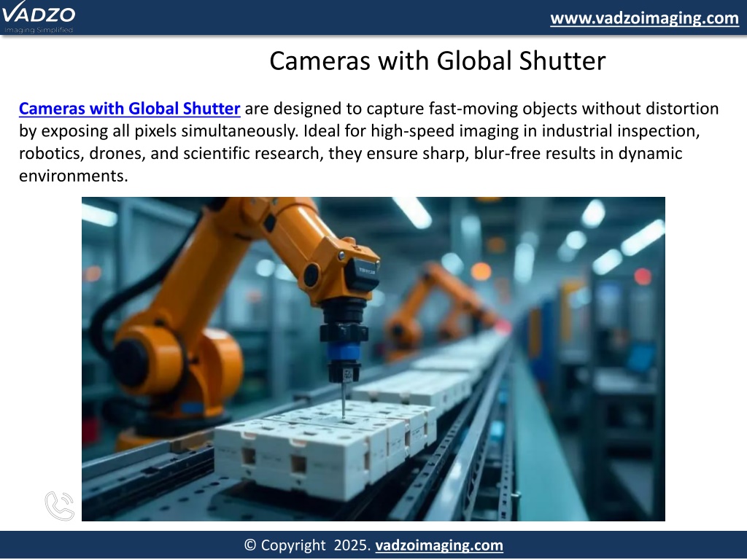Click the phone call icon
This screenshot has width=747, height=560.
tap(60, 506)
